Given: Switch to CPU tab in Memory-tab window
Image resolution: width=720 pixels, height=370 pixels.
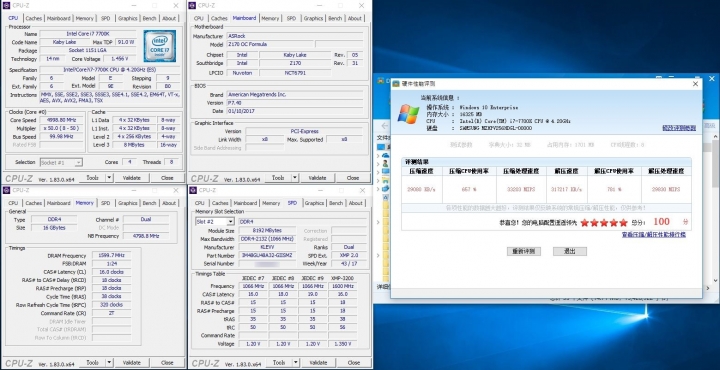Looking at the screenshot, I should [13, 203].
